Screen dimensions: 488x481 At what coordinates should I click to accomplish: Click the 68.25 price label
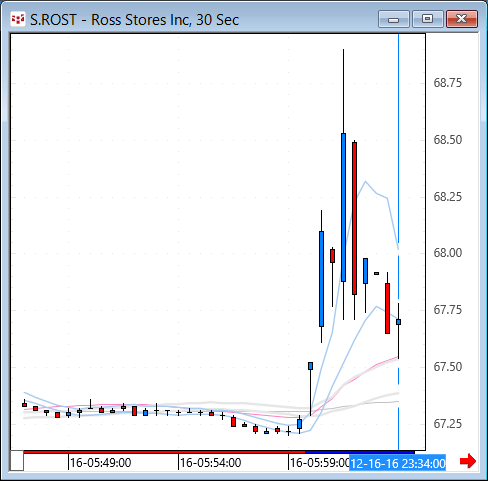pos(447,197)
